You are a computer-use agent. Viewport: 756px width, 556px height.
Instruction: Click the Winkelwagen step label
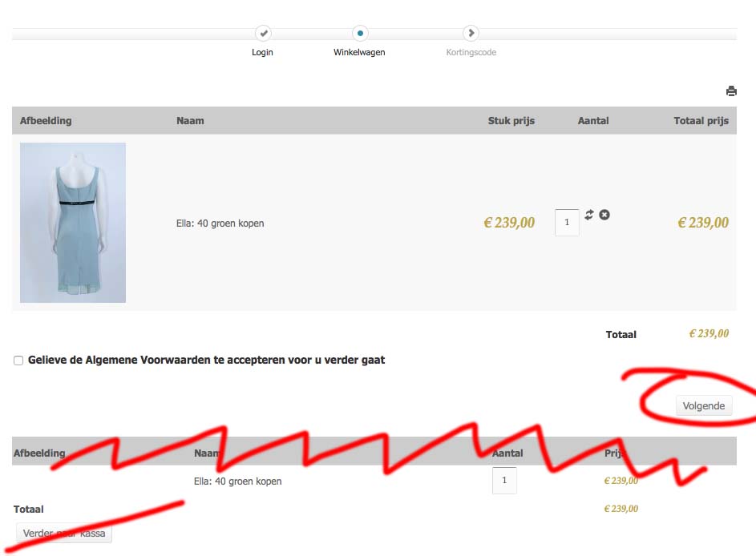tap(359, 52)
